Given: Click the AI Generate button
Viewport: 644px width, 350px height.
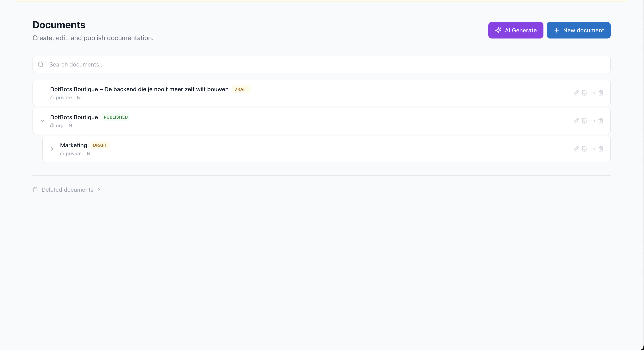Looking at the screenshot, I should pyautogui.click(x=516, y=30).
